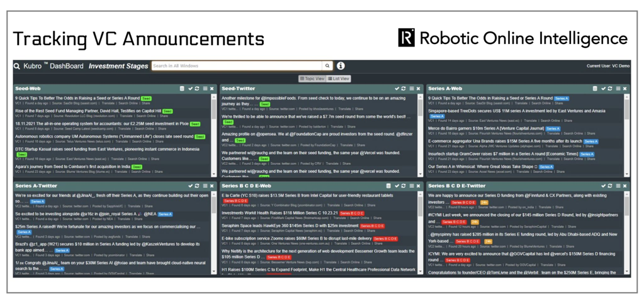Open the hamburger menu of Series A-Web panel
Viewport: 644px width, 302px height.
tap(618, 89)
